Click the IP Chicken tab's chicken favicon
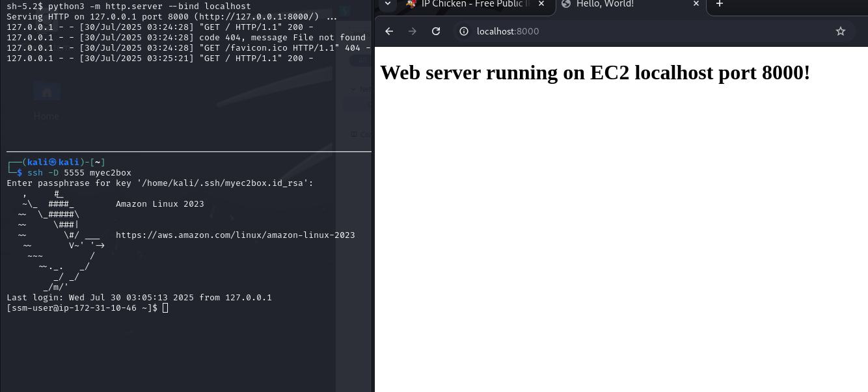Screen dimensions: 868x392 (x=411, y=4)
